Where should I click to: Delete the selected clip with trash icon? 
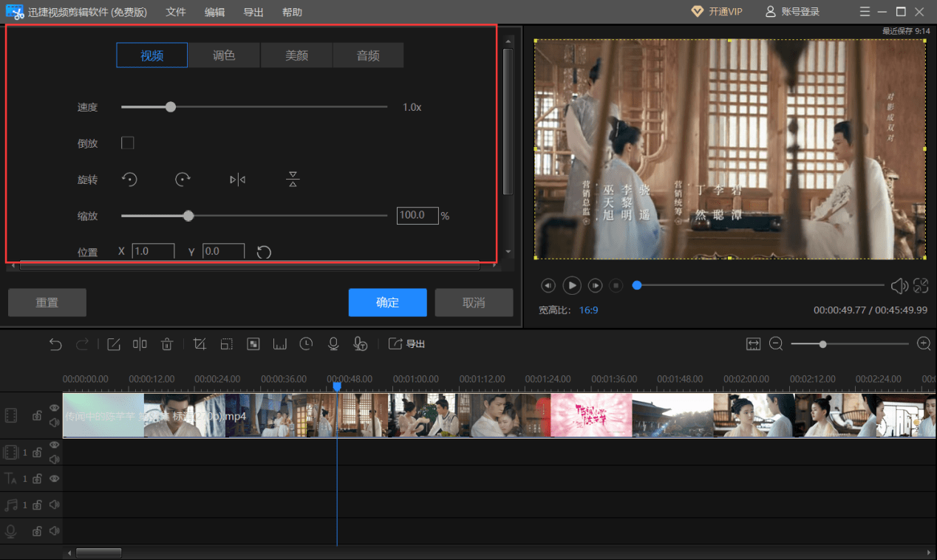click(167, 344)
